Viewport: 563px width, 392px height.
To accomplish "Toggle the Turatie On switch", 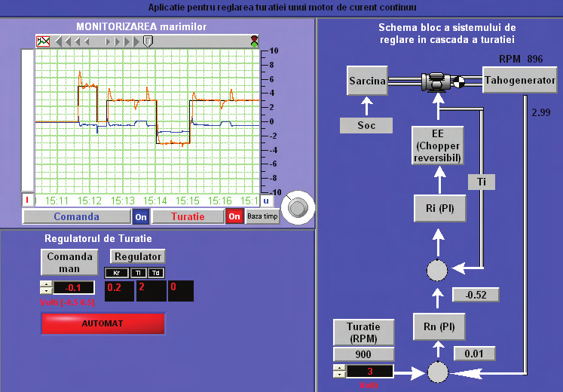I will [x=234, y=217].
